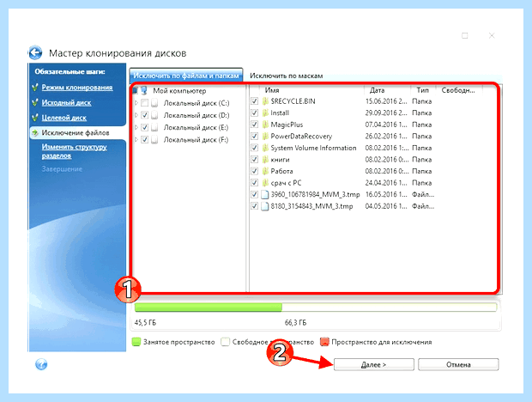Click the Install folder icon
The image size is (532, 402).
click(265, 113)
